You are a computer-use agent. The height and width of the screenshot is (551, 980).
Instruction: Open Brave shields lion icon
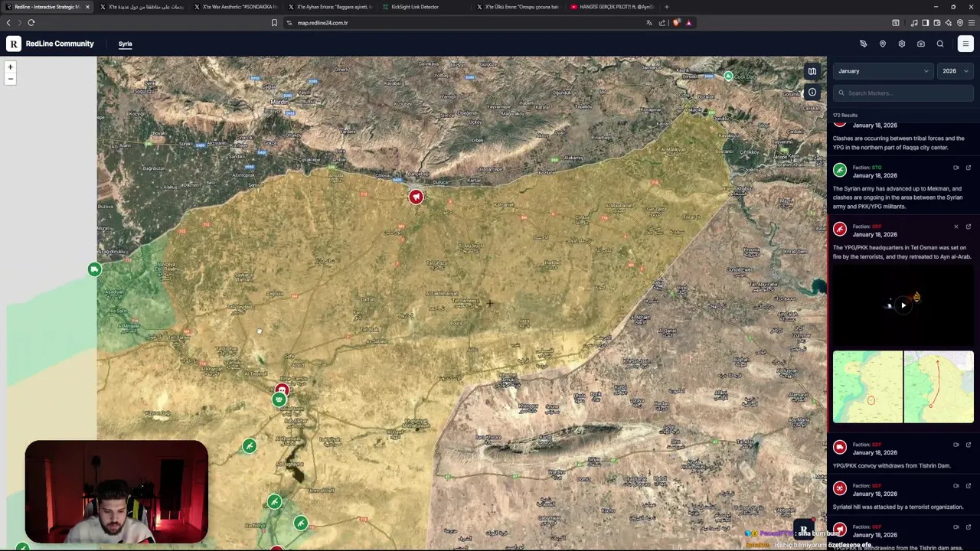coord(676,23)
